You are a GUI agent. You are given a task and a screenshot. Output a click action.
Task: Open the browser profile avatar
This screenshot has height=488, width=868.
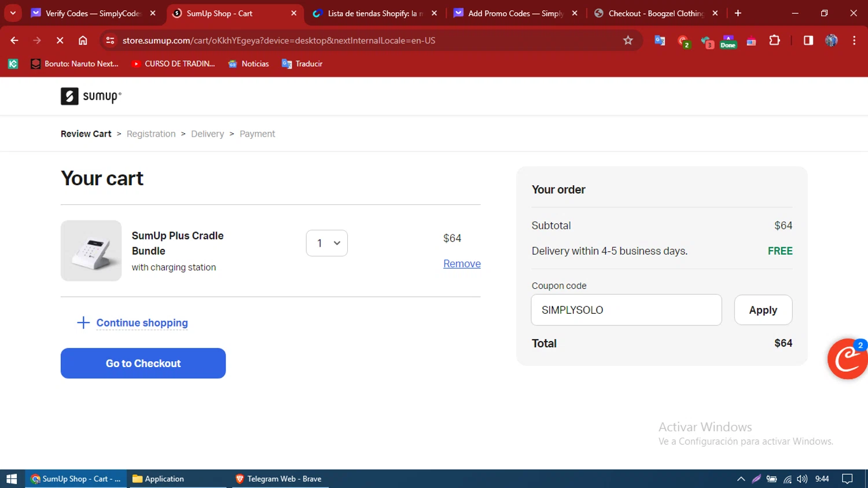click(832, 41)
